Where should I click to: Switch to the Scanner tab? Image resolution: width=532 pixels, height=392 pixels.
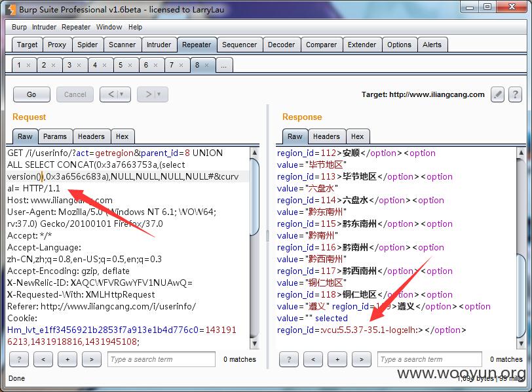pos(122,45)
